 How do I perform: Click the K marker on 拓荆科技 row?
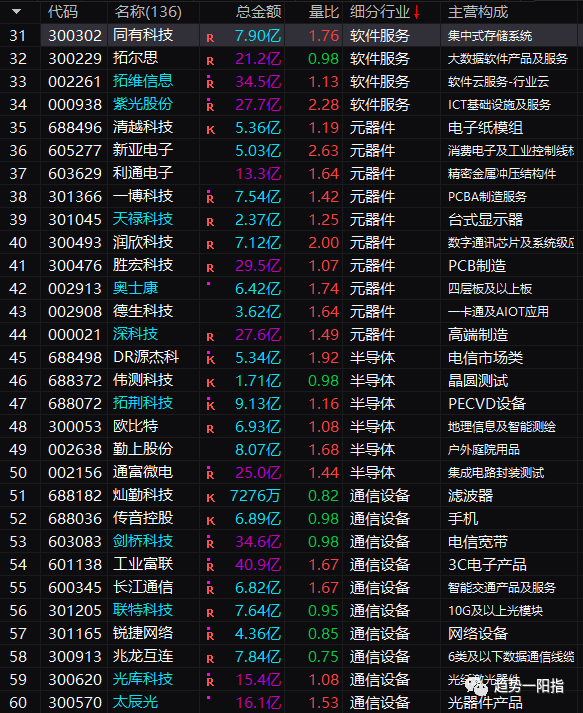210,406
